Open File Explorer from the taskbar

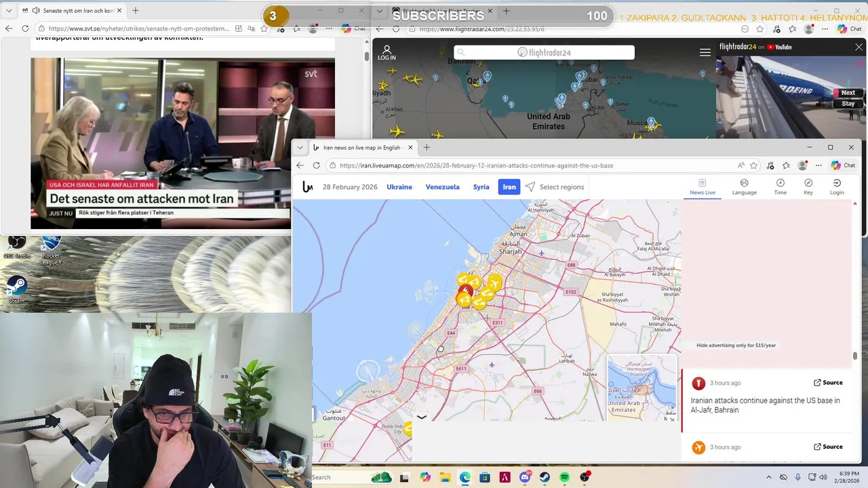445,478
